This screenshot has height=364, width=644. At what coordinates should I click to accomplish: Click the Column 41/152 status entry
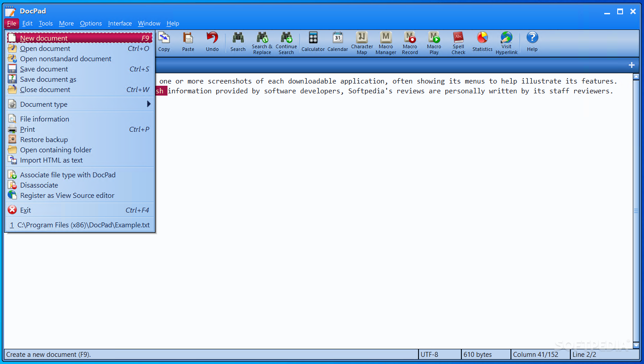pyautogui.click(x=541, y=355)
